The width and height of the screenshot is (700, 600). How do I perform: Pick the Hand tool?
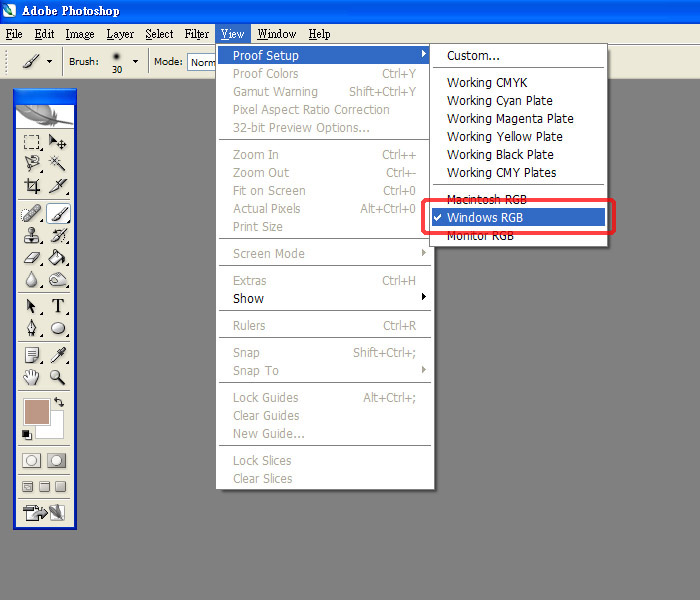click(x=32, y=377)
